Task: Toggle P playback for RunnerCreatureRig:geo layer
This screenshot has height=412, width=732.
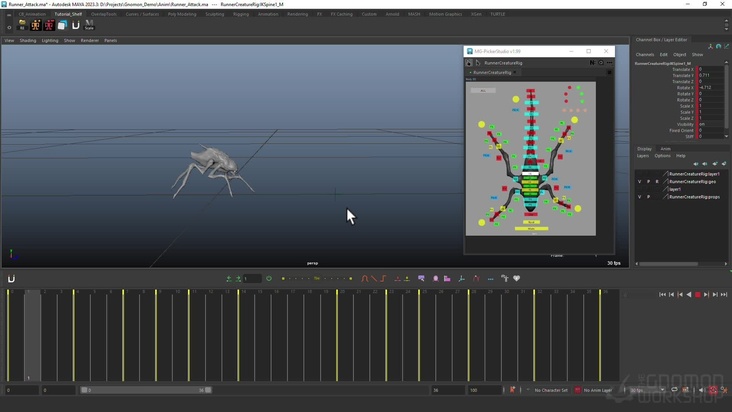Action: pos(649,182)
